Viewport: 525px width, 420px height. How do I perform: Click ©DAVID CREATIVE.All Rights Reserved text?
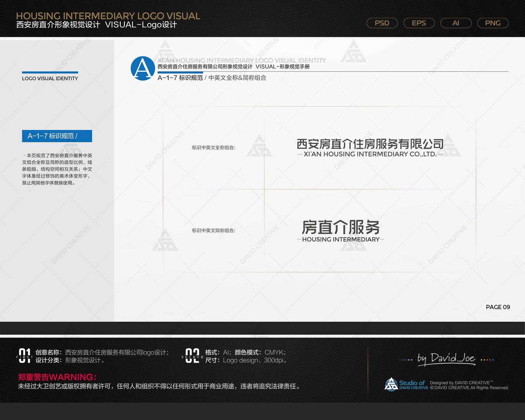469,388
